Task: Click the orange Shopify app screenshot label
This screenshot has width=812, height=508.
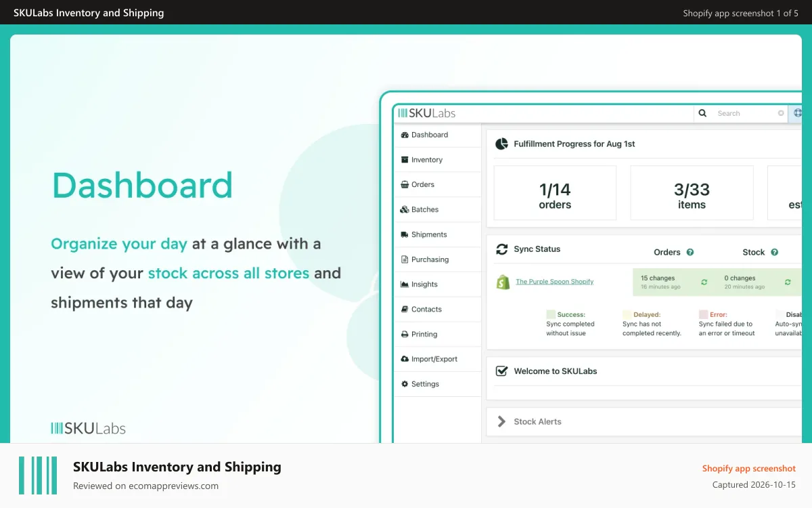Action: [749, 469]
